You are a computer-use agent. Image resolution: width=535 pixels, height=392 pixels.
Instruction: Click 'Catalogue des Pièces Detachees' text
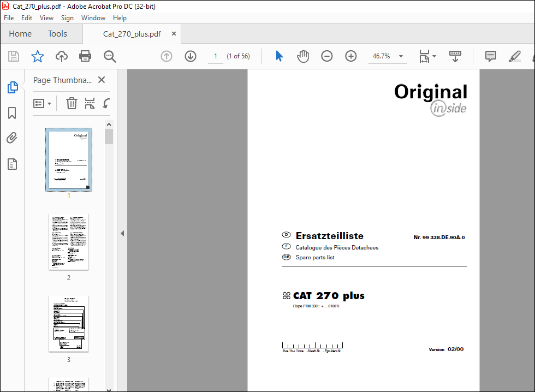click(337, 247)
